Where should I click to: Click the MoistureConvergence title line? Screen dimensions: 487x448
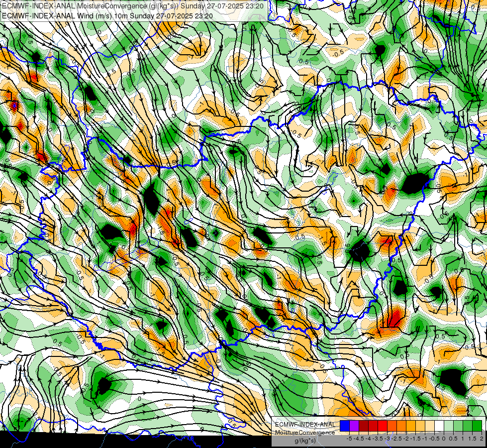pos(132,6)
